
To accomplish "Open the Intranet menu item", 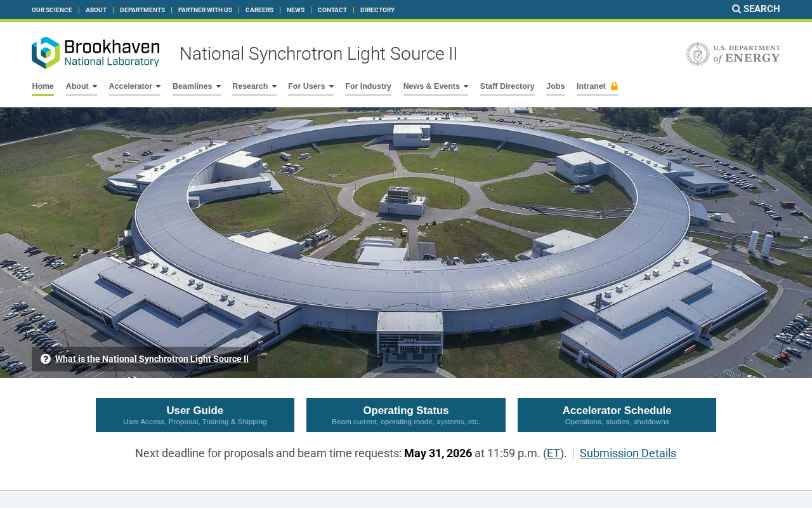I will pyautogui.click(x=591, y=86).
